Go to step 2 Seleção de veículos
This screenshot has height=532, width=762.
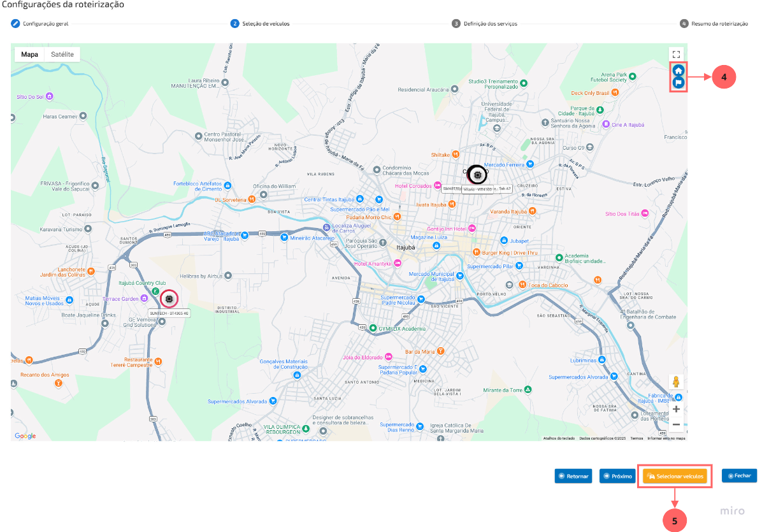pyautogui.click(x=260, y=24)
